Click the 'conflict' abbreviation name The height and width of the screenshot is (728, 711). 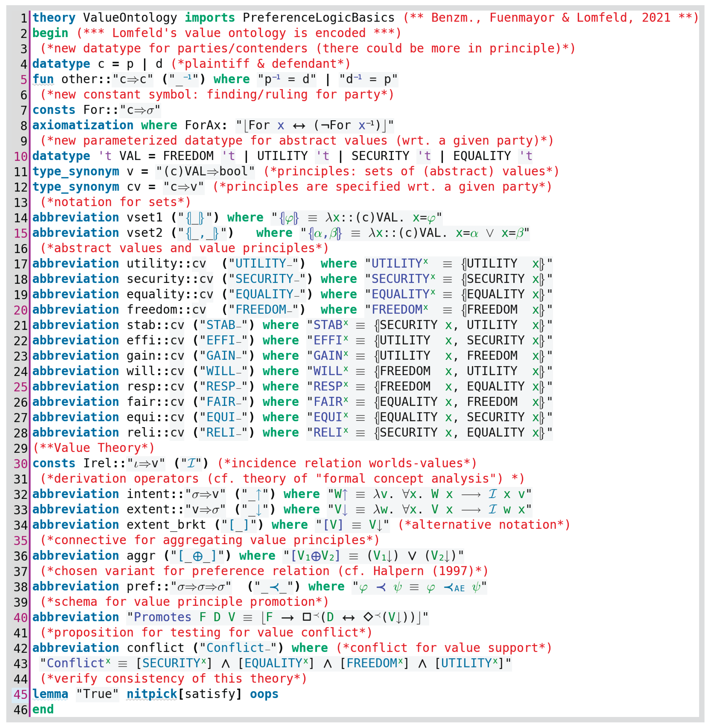[155, 648]
